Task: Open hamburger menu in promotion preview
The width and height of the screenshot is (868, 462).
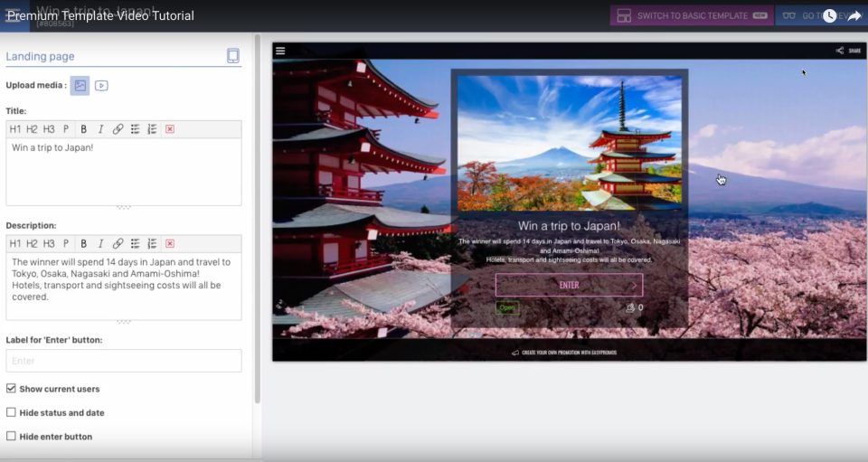Action: click(x=280, y=52)
